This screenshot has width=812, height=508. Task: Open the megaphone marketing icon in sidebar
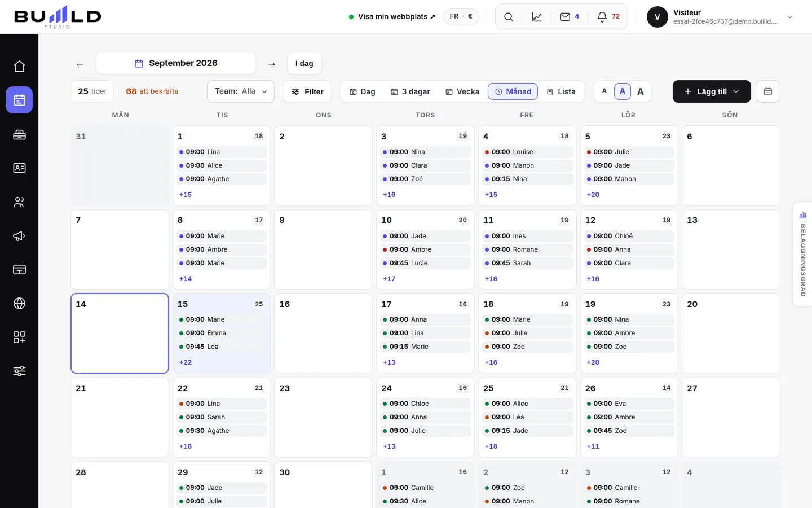[19, 235]
